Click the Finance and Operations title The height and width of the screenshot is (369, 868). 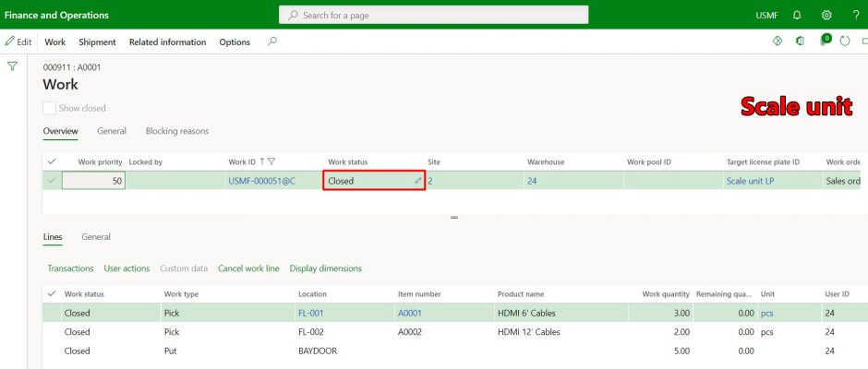(56, 15)
